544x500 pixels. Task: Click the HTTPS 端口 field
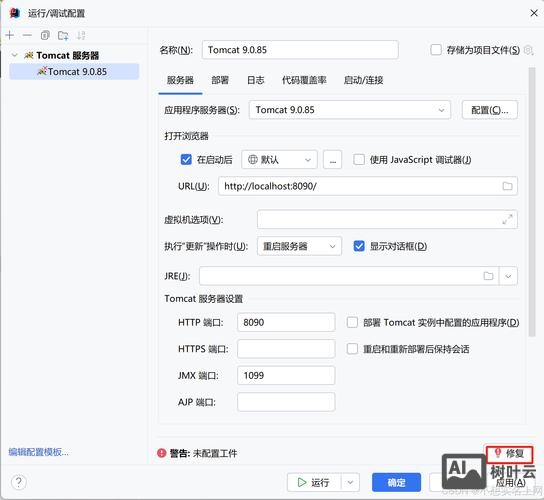[x=286, y=349]
